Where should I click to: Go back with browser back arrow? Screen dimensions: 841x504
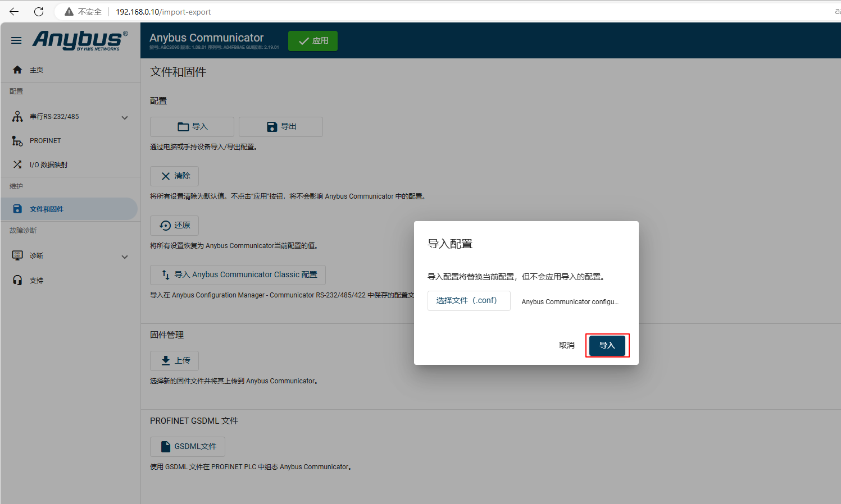click(14, 11)
